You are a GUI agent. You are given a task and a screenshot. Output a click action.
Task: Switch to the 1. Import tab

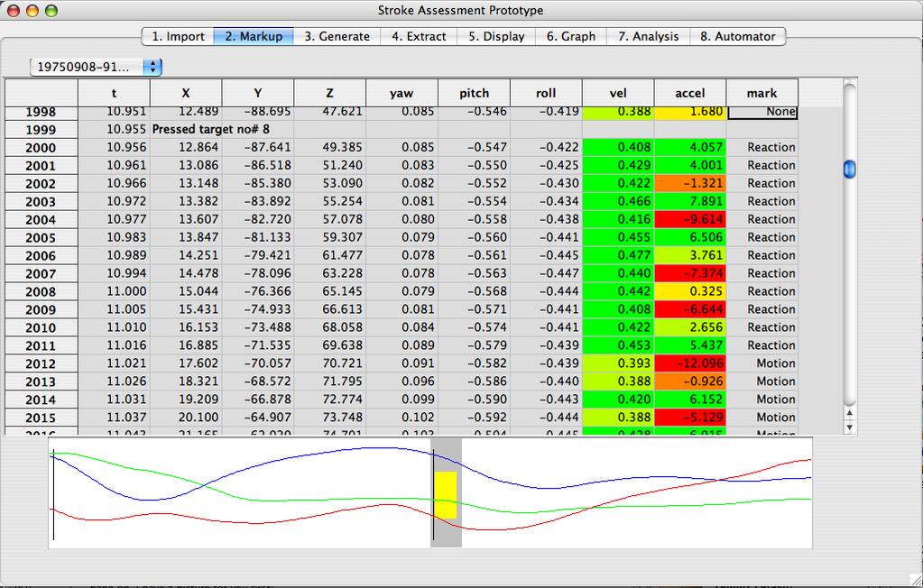pos(178,36)
